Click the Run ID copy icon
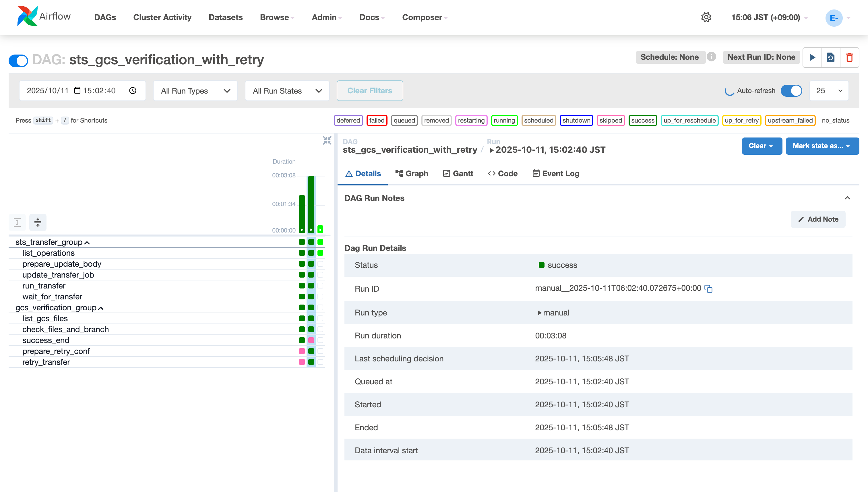 click(708, 288)
